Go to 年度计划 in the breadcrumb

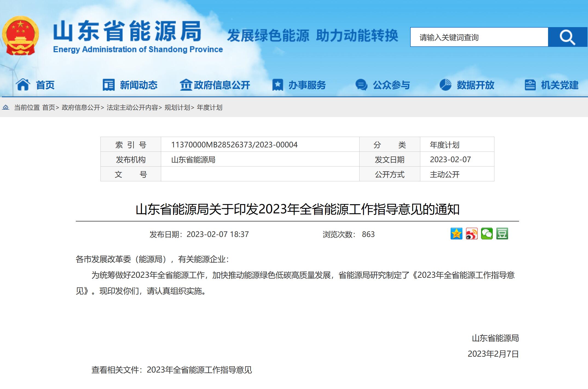coord(210,107)
